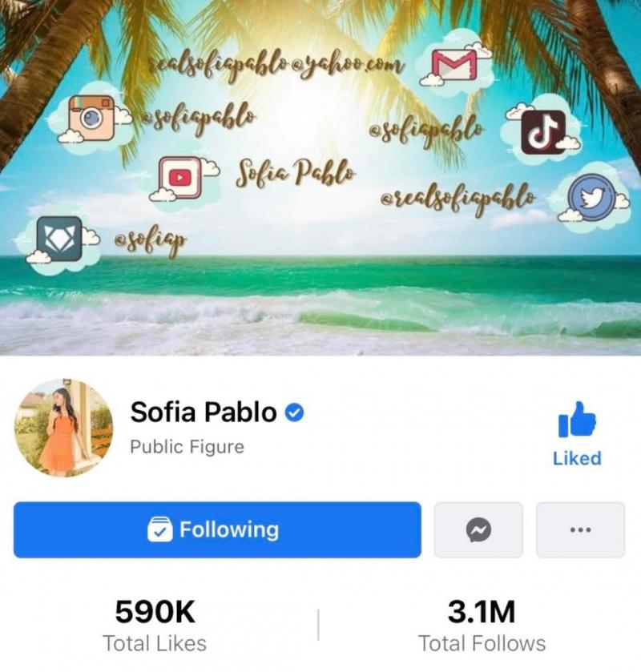The image size is (641, 672).
Task: Click the Instagram camera icon on cover
Action: pyautogui.click(x=91, y=118)
